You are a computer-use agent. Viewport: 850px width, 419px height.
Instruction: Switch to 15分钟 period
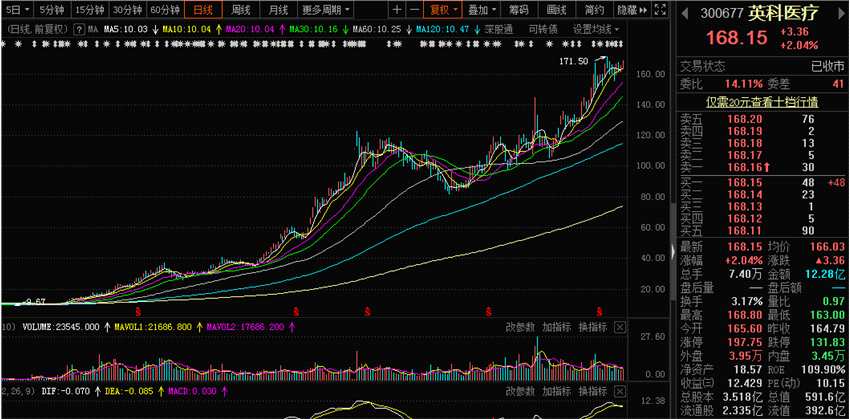89,9
